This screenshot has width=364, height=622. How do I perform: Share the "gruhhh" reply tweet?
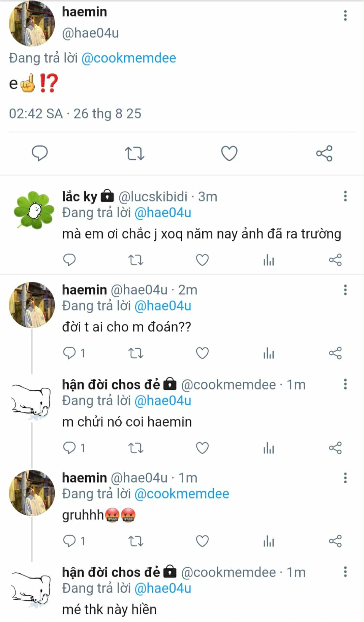[335, 541]
